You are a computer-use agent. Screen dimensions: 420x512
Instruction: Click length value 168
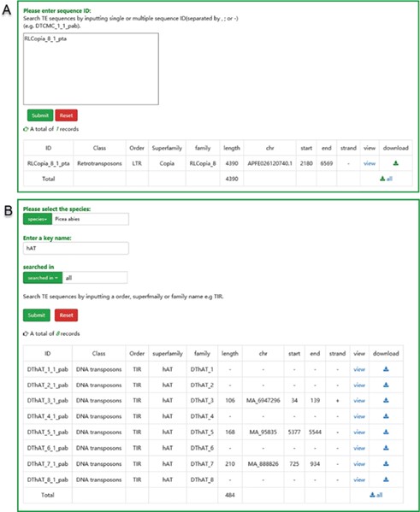[x=230, y=432]
